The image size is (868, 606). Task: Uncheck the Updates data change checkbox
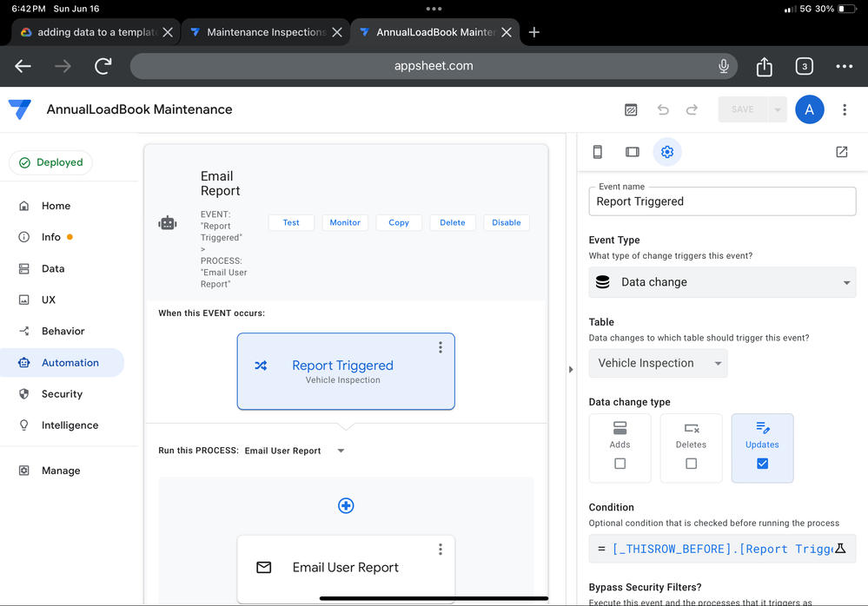pyautogui.click(x=762, y=464)
